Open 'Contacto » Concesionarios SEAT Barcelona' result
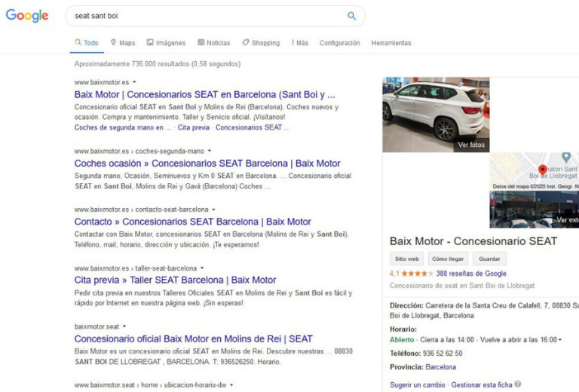This screenshot has height=392, width=579. tap(192, 222)
